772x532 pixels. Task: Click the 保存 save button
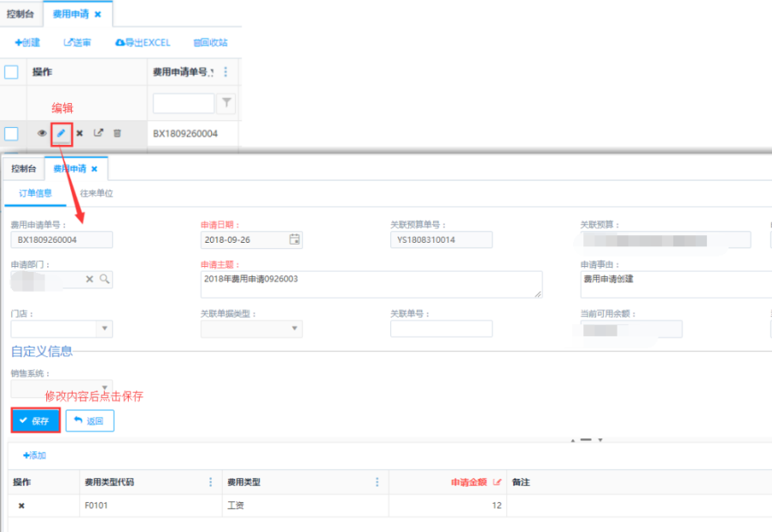35,420
